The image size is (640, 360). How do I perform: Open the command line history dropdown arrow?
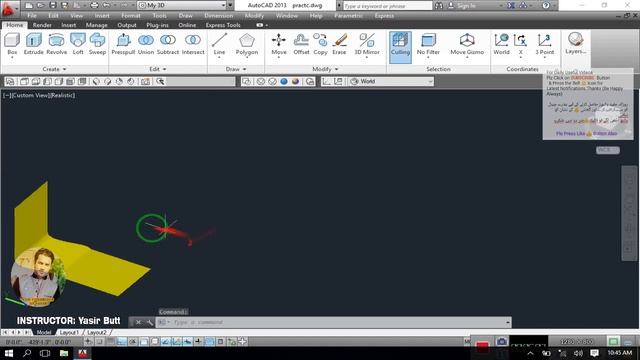tap(507, 322)
